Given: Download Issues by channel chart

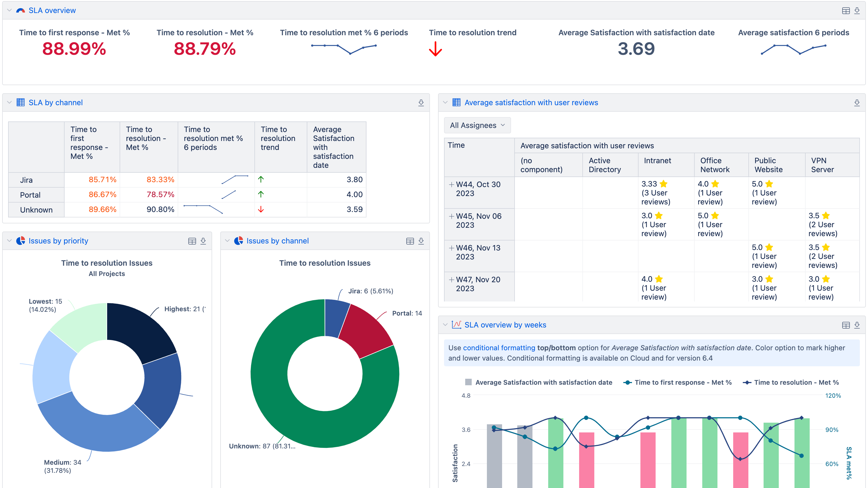Looking at the screenshot, I should click(421, 241).
